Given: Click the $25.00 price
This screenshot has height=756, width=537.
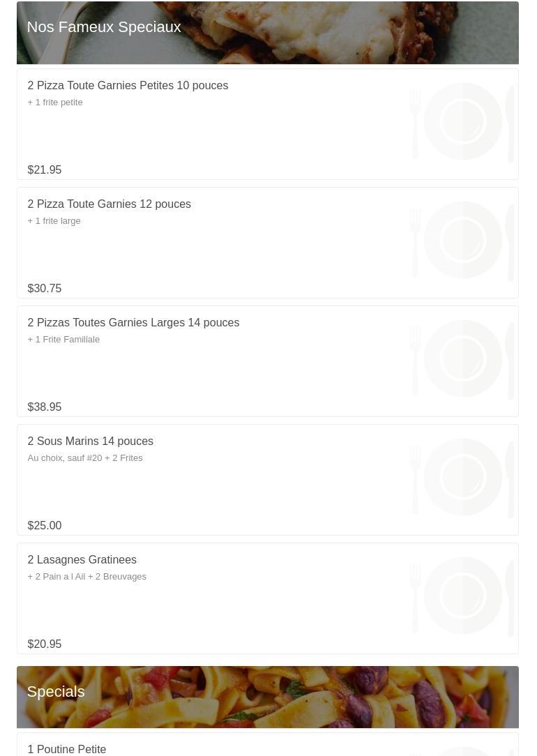Looking at the screenshot, I should pos(45,526).
